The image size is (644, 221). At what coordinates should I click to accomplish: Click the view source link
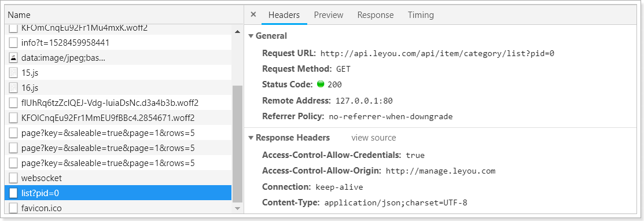pyautogui.click(x=374, y=138)
